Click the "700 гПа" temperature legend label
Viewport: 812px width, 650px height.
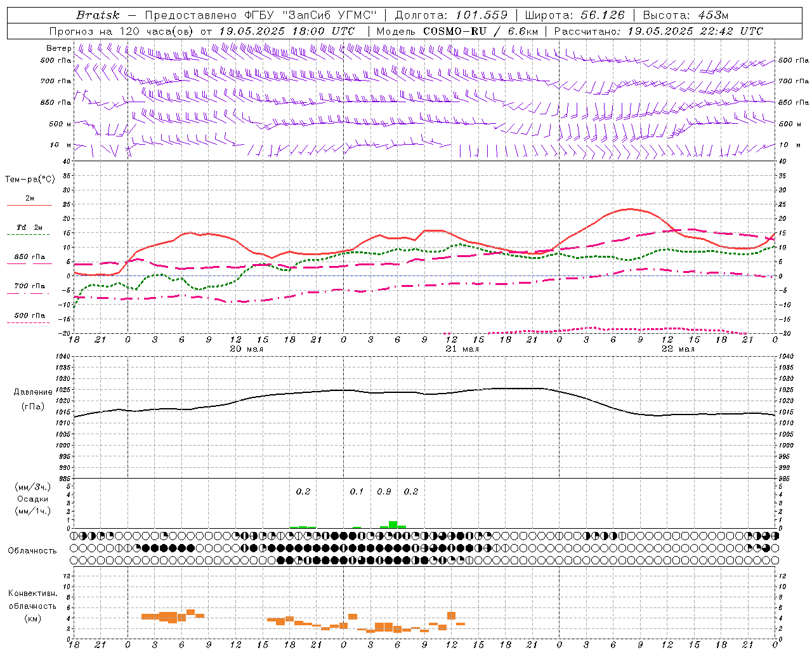(x=30, y=286)
